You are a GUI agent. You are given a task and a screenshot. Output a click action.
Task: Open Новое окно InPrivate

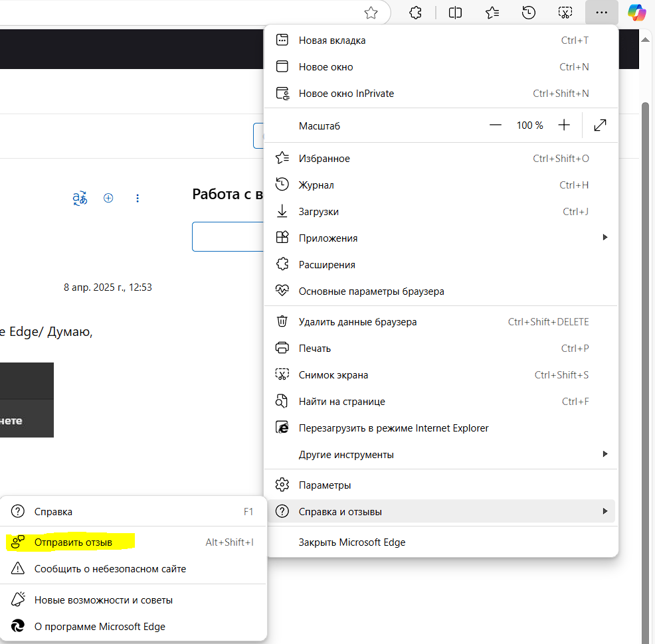[x=440, y=94]
